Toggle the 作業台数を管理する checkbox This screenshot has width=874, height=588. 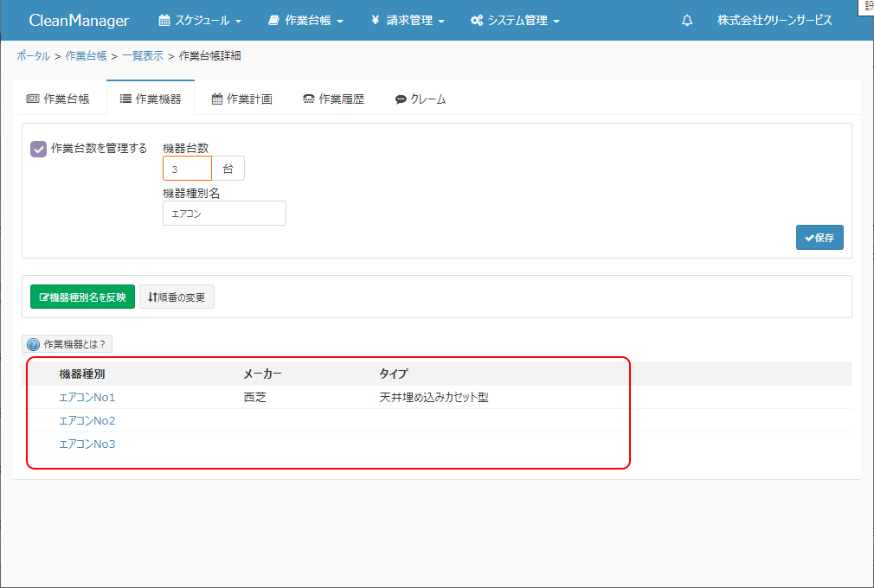[x=38, y=149]
